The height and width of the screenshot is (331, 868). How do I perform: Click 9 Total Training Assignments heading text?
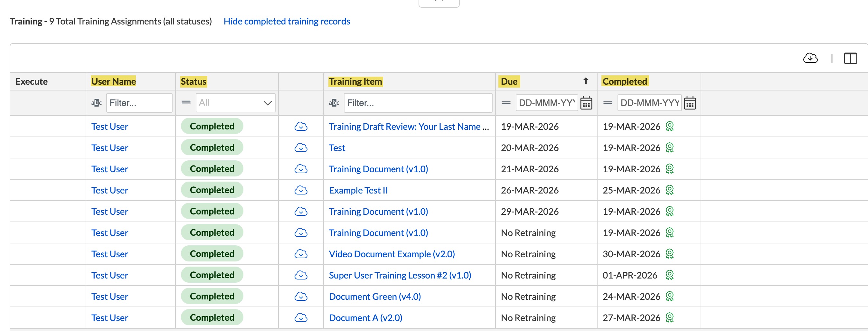click(130, 21)
